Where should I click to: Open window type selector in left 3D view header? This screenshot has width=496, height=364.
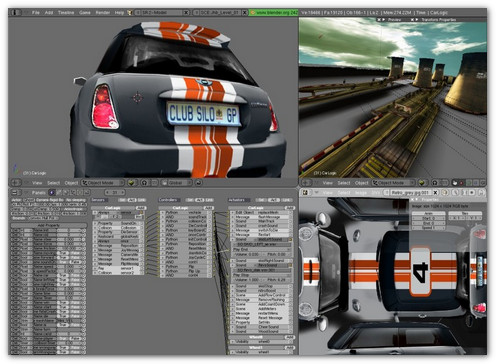click(16, 183)
